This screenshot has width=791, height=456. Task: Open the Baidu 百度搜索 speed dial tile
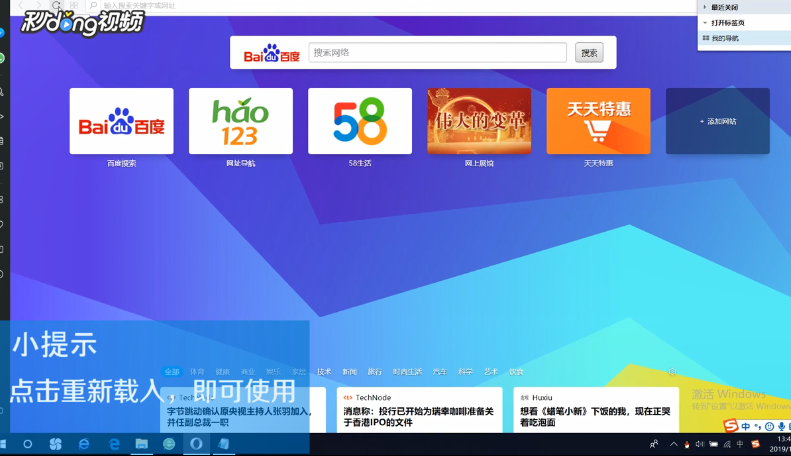tap(122, 121)
